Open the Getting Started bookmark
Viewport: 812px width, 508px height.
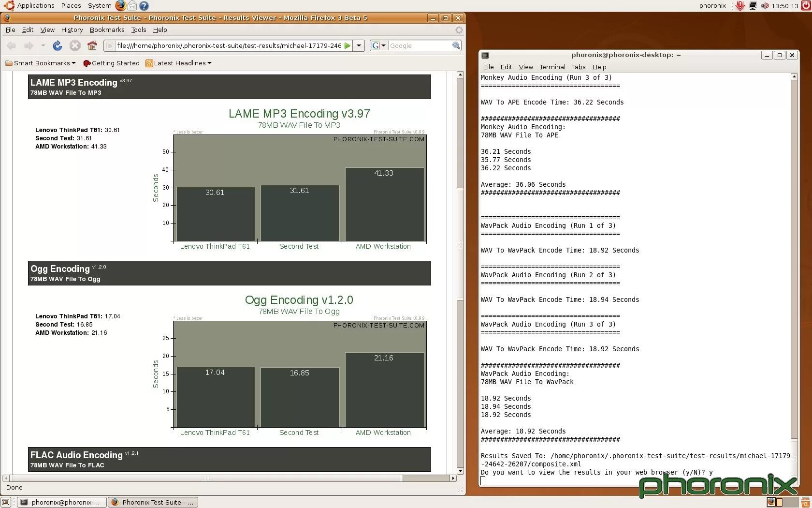click(111, 63)
